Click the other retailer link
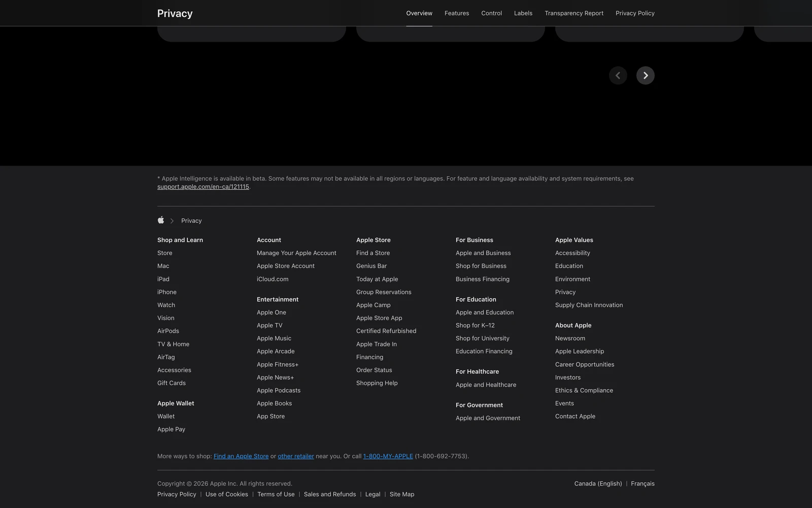812x508 pixels. pos(296,456)
